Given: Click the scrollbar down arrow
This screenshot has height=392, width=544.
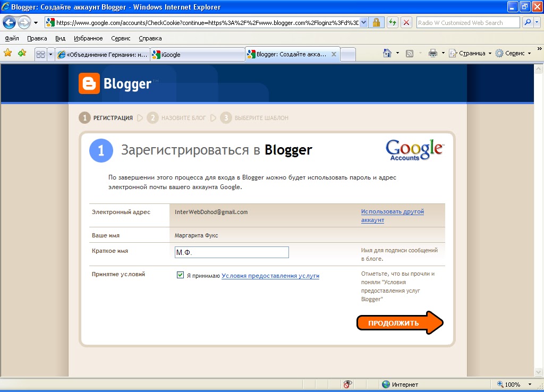Looking at the screenshot, I should [539, 372].
